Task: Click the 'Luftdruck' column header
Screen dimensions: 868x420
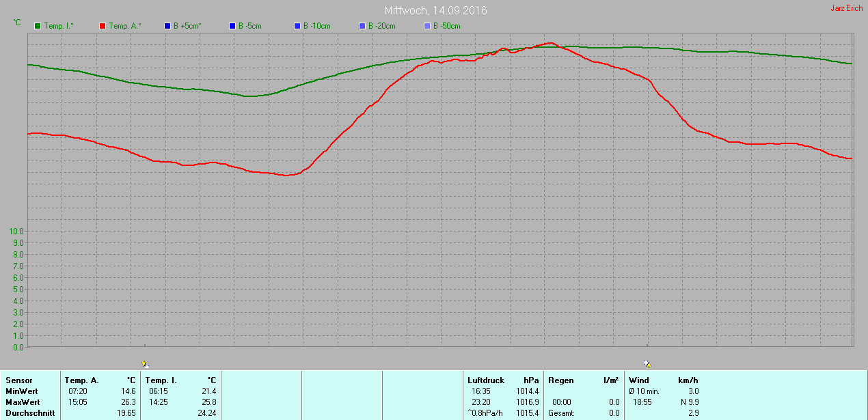Action: tap(486, 380)
